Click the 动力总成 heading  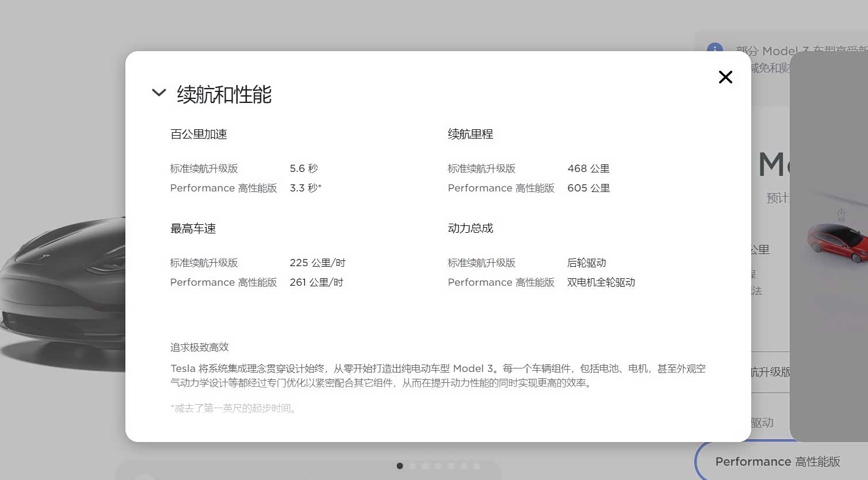470,228
